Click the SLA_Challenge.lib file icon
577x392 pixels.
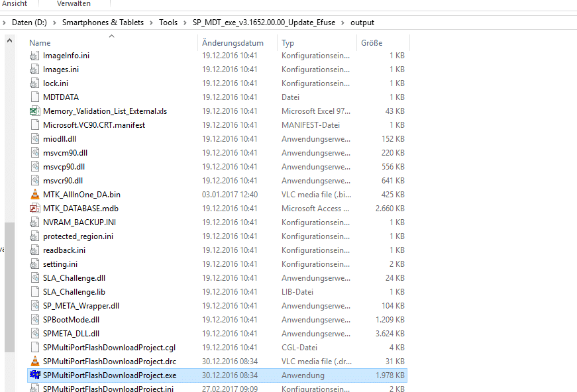[x=34, y=292]
